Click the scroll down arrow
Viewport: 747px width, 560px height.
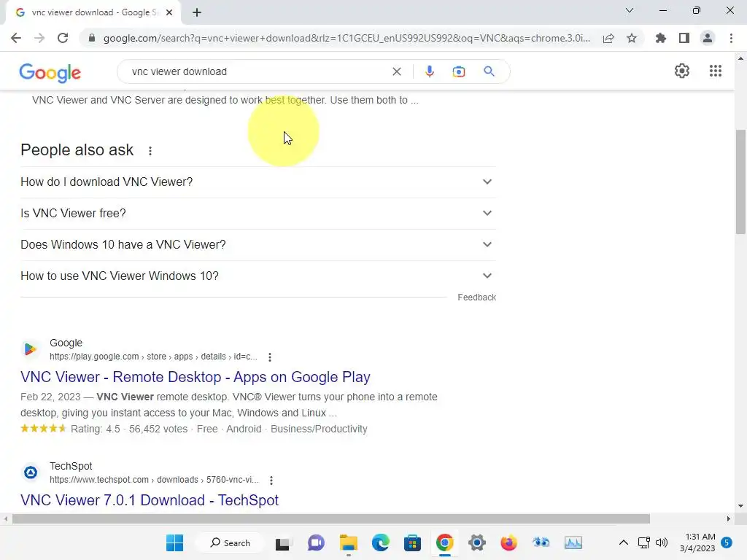point(740,506)
